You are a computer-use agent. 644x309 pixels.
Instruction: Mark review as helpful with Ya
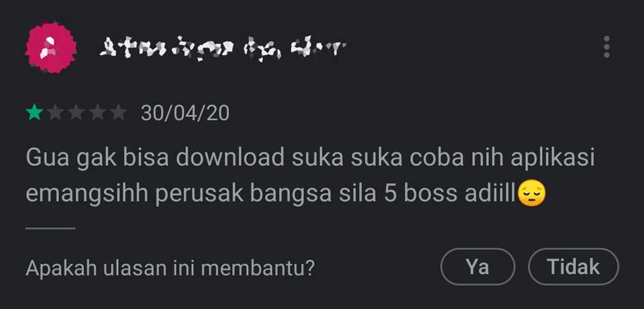[x=478, y=267]
